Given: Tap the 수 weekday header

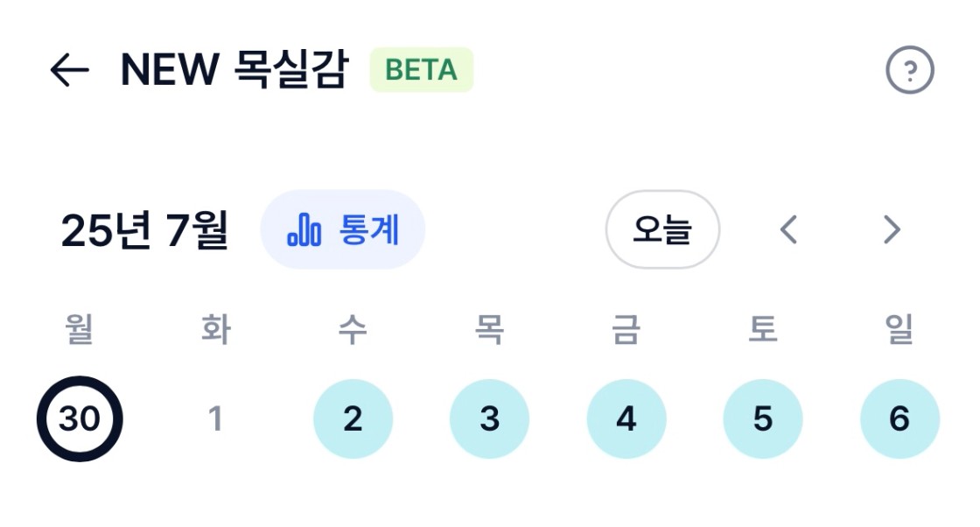Looking at the screenshot, I should pos(353,329).
